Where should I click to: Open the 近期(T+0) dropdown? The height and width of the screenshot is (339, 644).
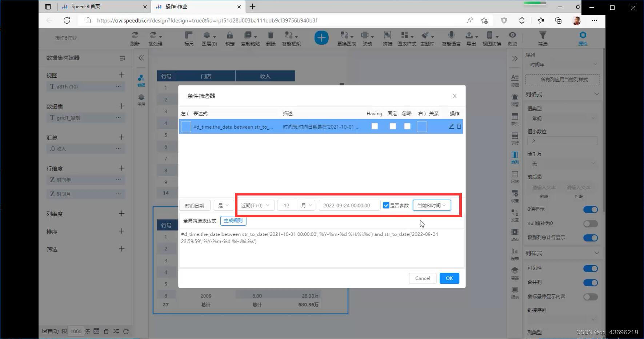[x=255, y=205]
